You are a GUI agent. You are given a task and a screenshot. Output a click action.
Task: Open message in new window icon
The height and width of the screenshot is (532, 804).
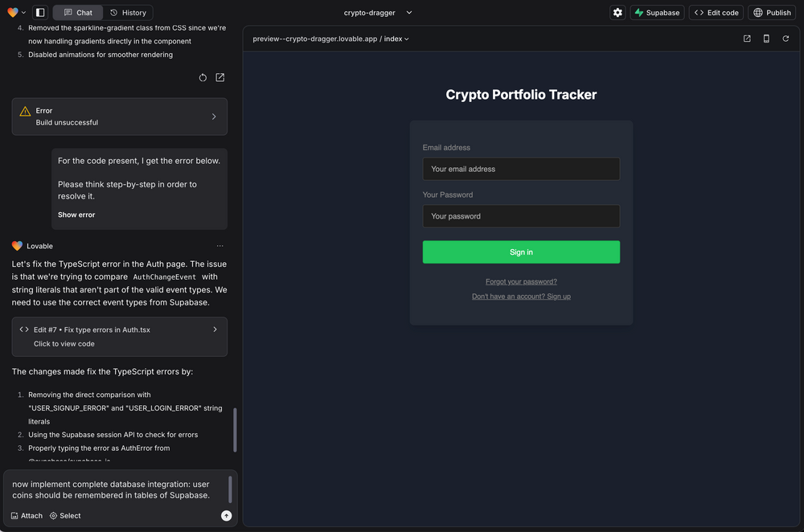[220, 78]
